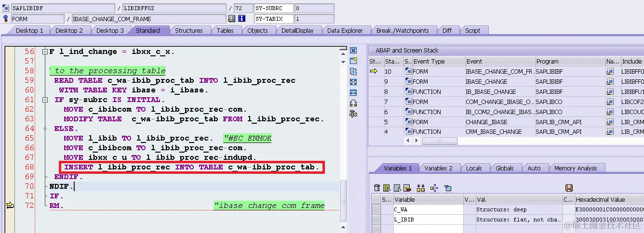Image resolution: width=644 pixels, height=233 pixels.
Task: Click the stack table scroll-left arrow
Action: (x=409, y=141)
